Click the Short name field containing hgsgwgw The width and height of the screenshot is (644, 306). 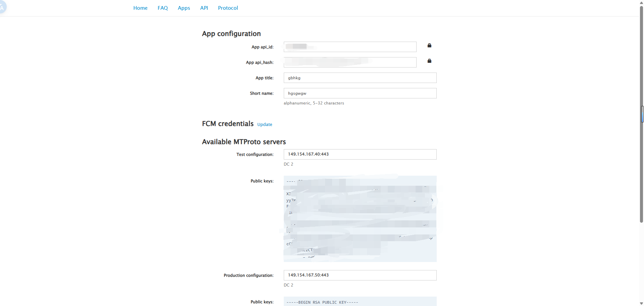click(x=360, y=93)
